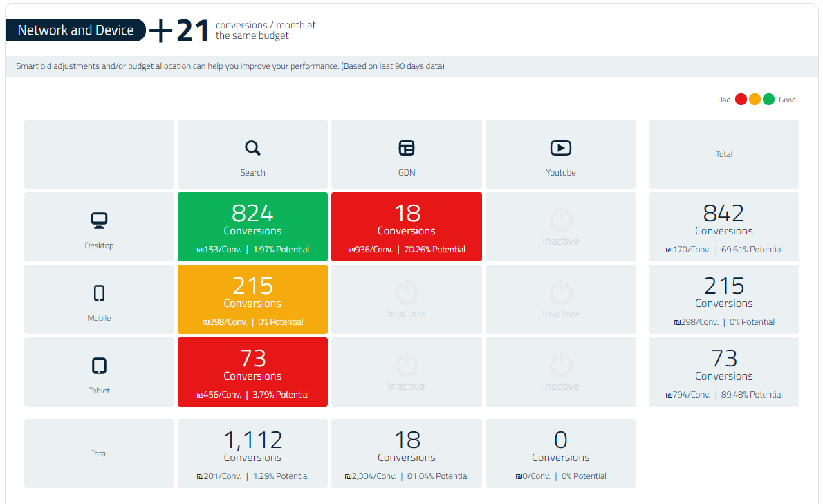Click the Mobile phone icon
This screenshot has height=504, width=823.
[99, 292]
